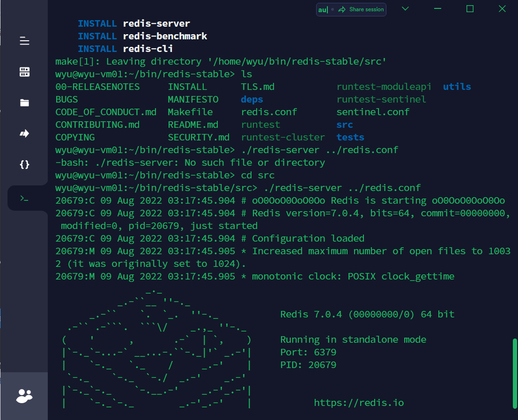Open the port forwarding arrow icon
Viewport: 518px width, 420px height.
24,133
